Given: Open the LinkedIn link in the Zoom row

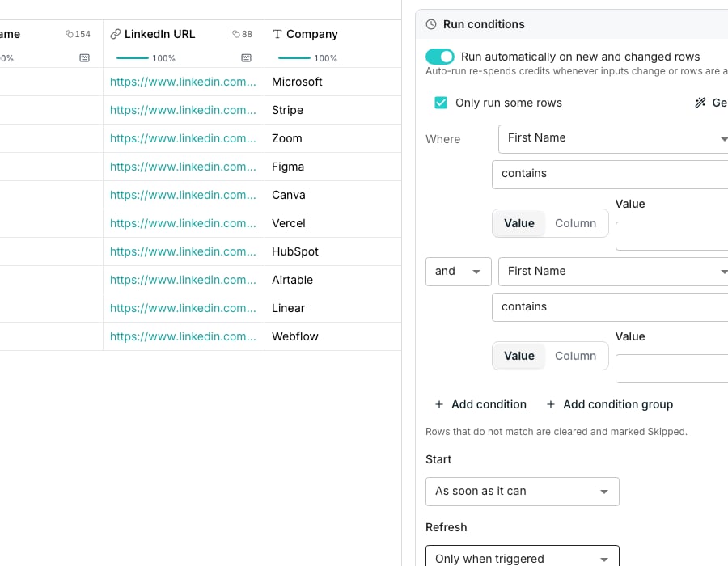Looking at the screenshot, I should click(183, 138).
